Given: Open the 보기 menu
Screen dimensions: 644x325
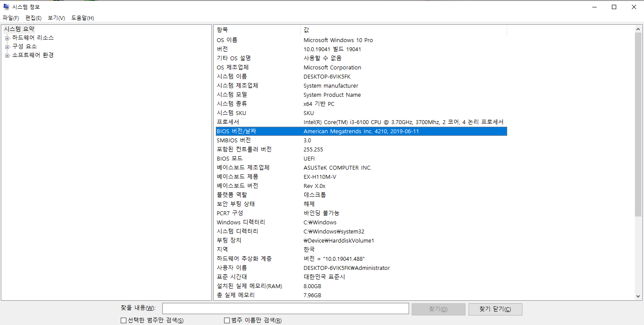Looking at the screenshot, I should (56, 18).
